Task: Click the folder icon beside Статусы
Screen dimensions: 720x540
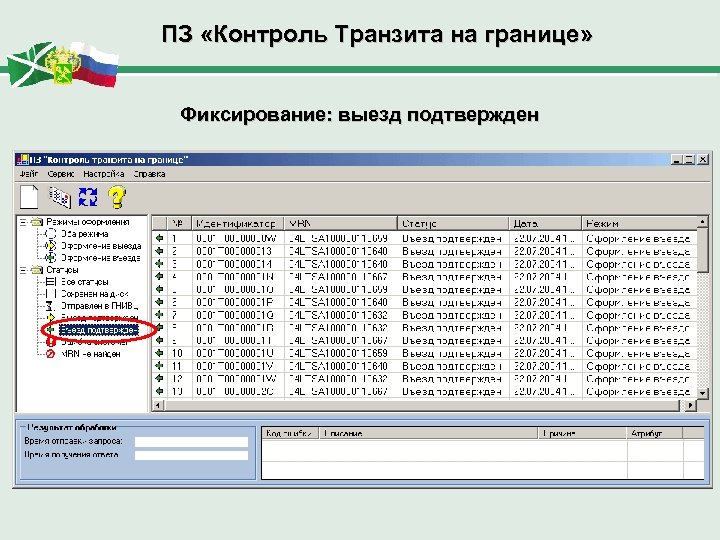Action: pyautogui.click(x=37, y=270)
